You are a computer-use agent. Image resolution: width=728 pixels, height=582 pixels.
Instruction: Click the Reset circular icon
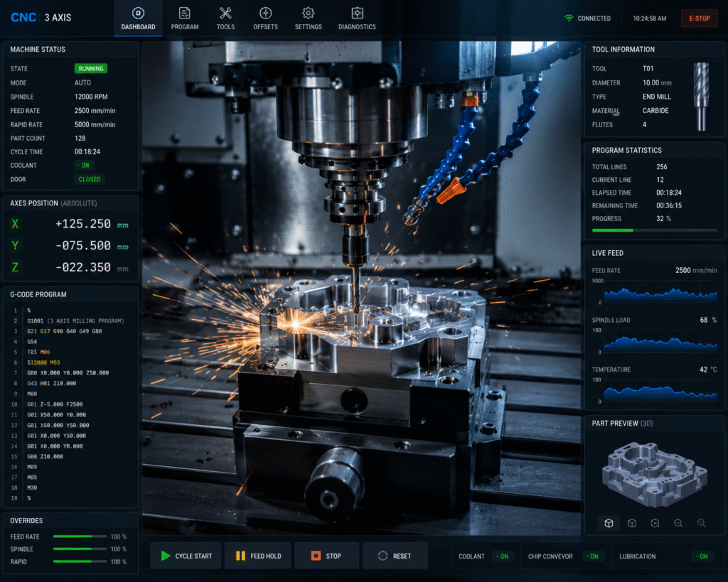click(382, 556)
